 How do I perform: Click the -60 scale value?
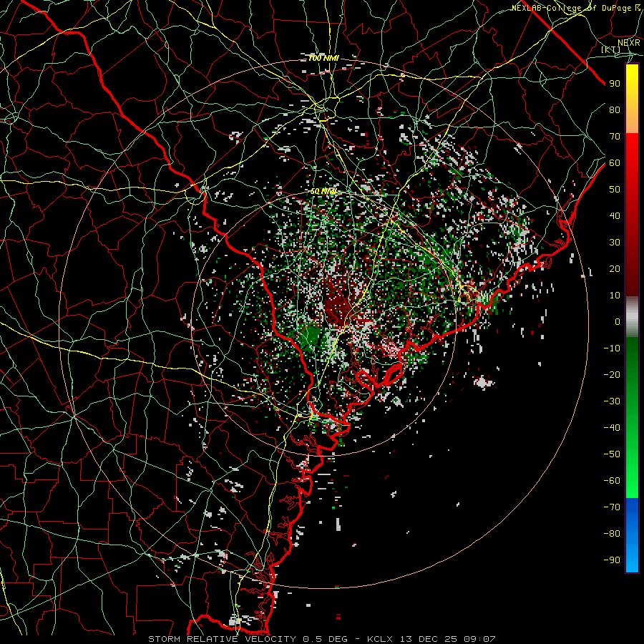click(612, 481)
